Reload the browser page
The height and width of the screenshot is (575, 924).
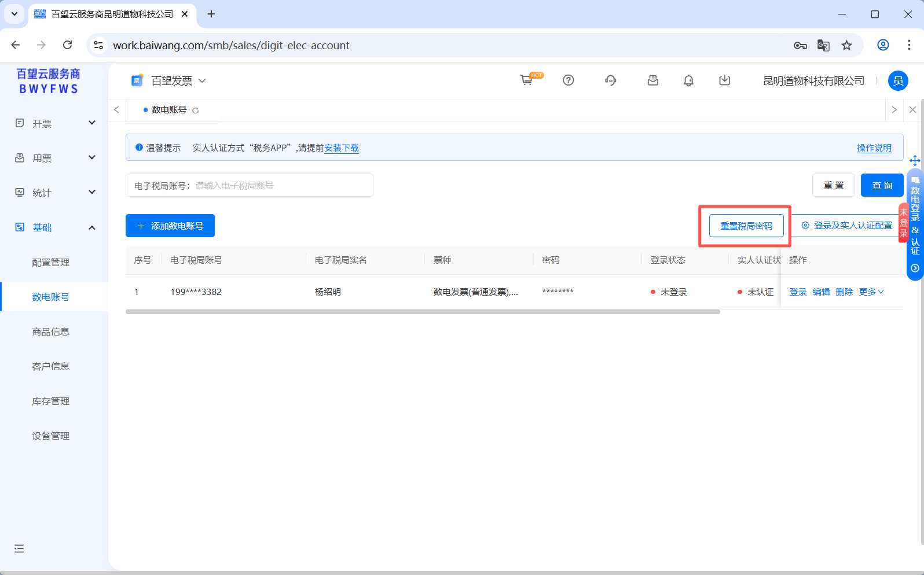68,45
